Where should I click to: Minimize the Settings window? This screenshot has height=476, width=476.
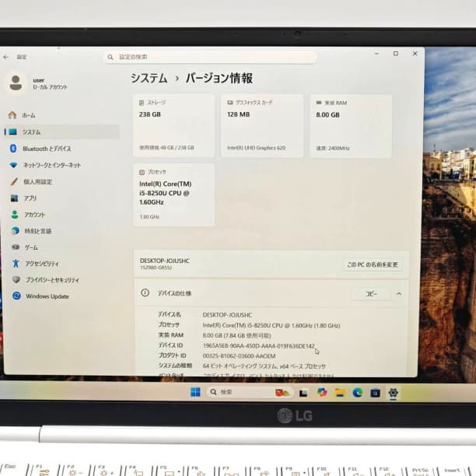tap(376, 54)
